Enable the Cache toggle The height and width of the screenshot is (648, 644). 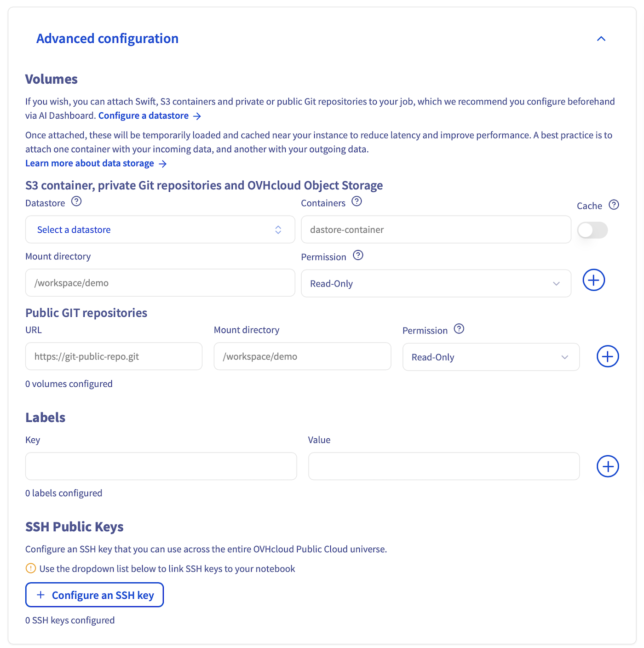click(x=592, y=230)
